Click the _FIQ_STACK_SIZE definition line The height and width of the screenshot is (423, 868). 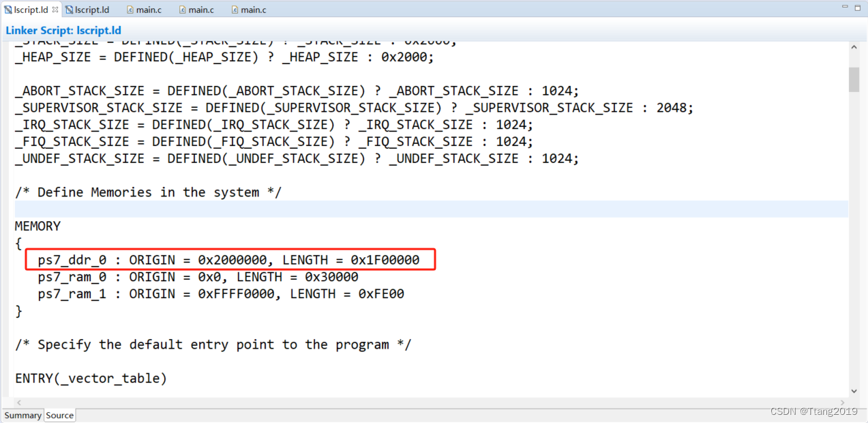click(x=274, y=142)
